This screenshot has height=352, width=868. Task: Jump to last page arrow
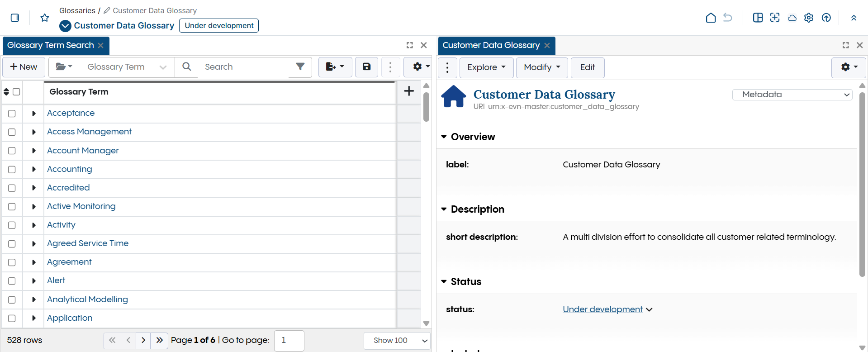click(159, 340)
